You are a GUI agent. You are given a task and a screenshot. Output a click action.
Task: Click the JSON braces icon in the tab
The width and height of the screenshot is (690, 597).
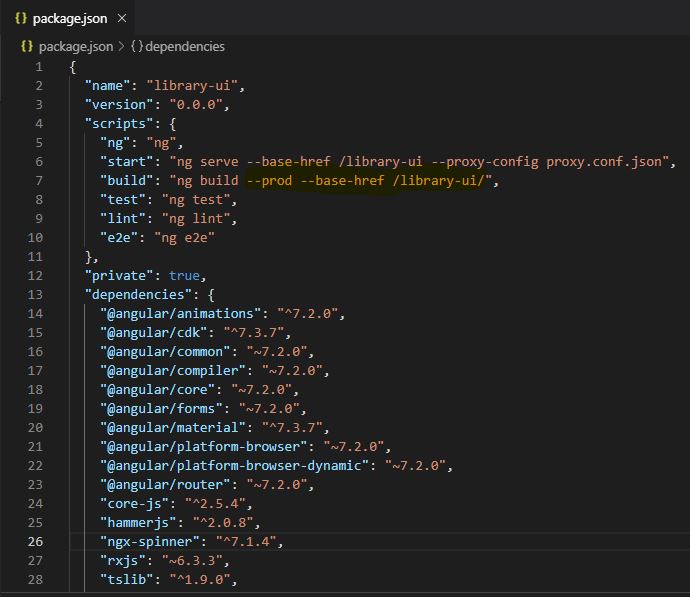point(21,19)
